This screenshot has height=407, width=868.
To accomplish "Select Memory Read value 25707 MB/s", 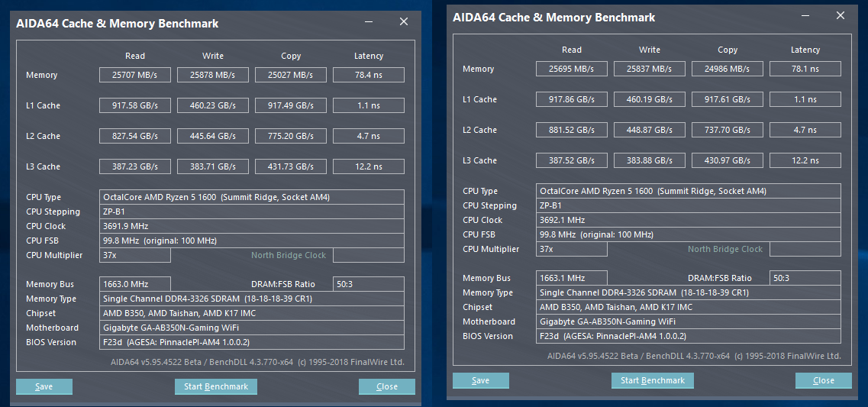I will click(135, 75).
